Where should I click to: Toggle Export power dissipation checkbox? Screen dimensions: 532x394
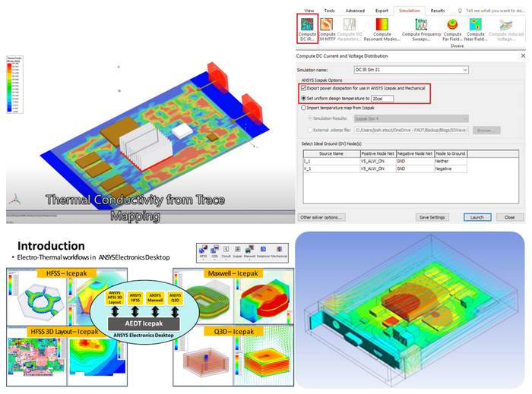coord(303,88)
